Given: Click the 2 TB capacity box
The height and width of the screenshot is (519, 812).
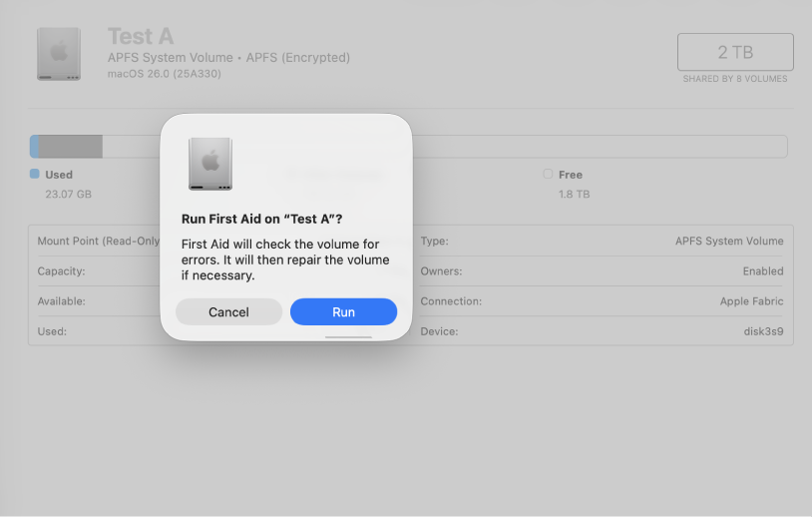Looking at the screenshot, I should [735, 52].
